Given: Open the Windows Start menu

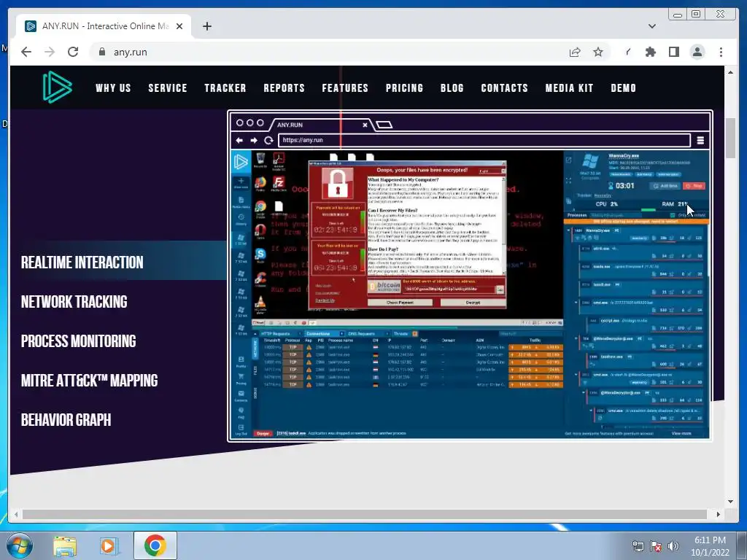Looking at the screenshot, I should [x=19, y=545].
